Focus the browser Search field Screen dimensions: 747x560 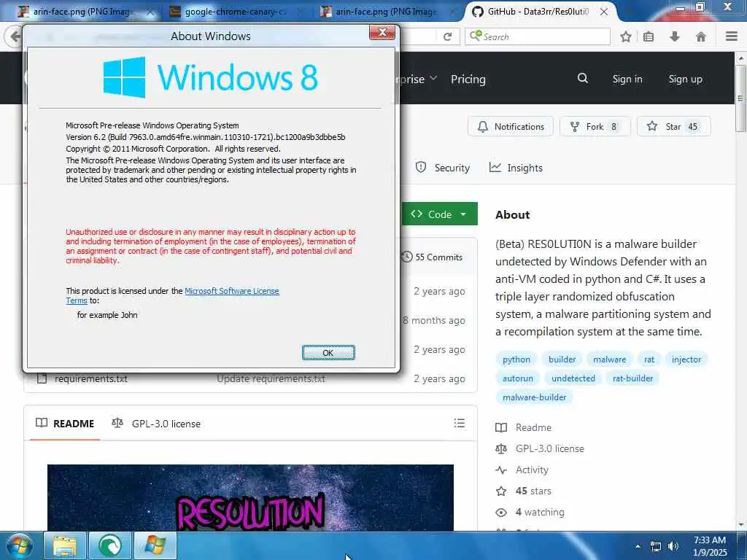pyautogui.click(x=538, y=36)
